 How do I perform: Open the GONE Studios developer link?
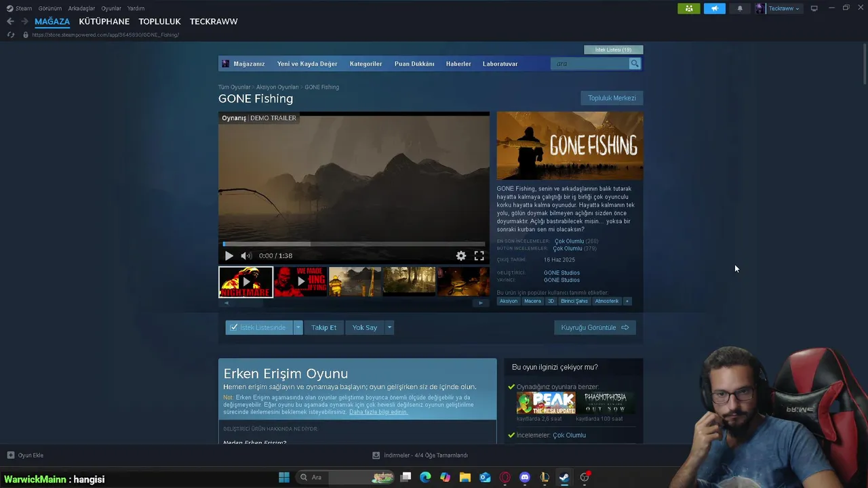click(561, 272)
